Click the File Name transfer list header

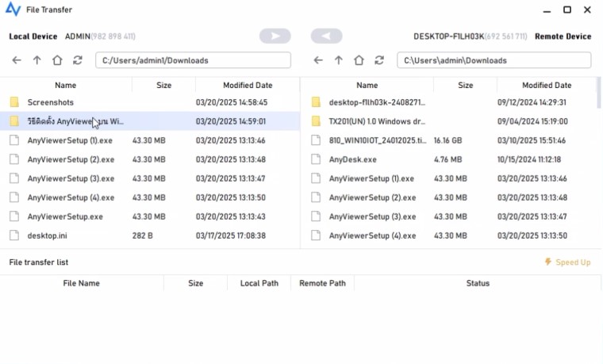coord(81,283)
